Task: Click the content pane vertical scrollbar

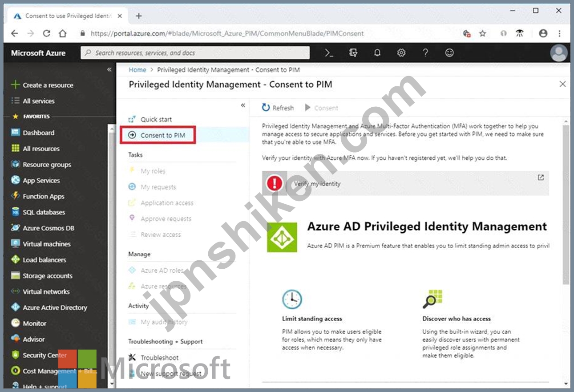Action: pos(566,205)
